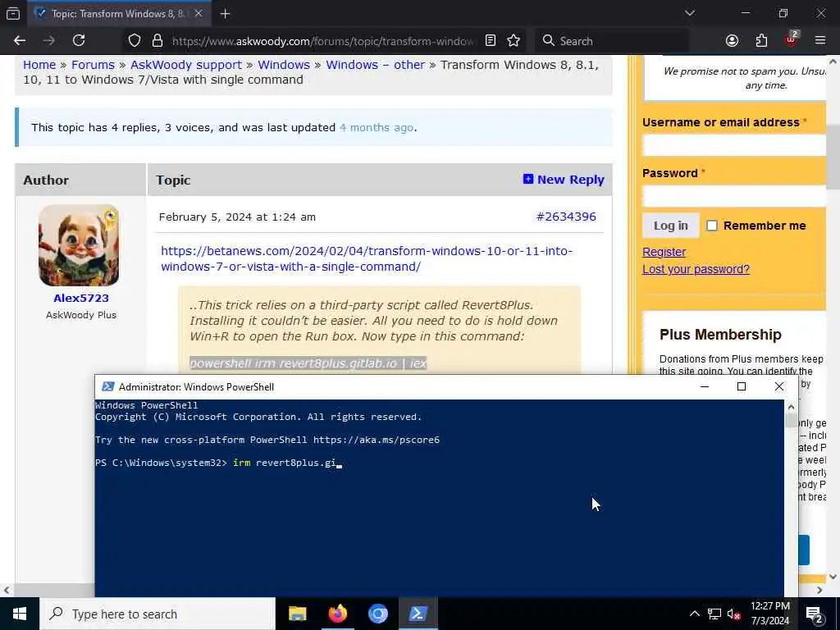
Task: Open the Forums breadcrumb link
Action: [x=94, y=65]
